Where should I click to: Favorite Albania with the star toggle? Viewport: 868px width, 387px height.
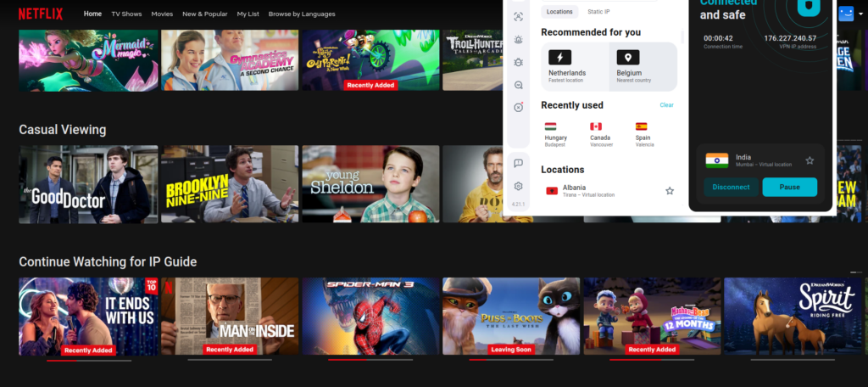[670, 191]
